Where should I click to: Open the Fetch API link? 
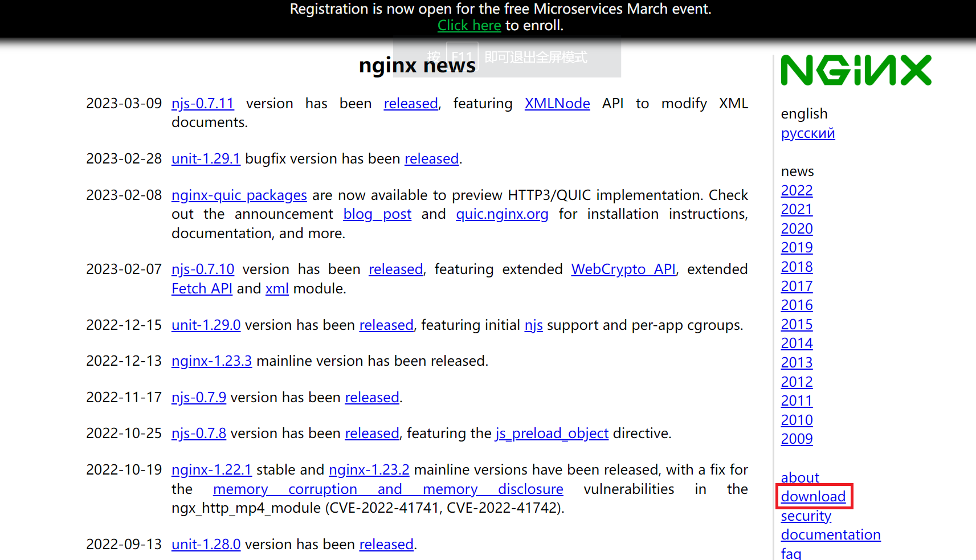click(x=202, y=289)
